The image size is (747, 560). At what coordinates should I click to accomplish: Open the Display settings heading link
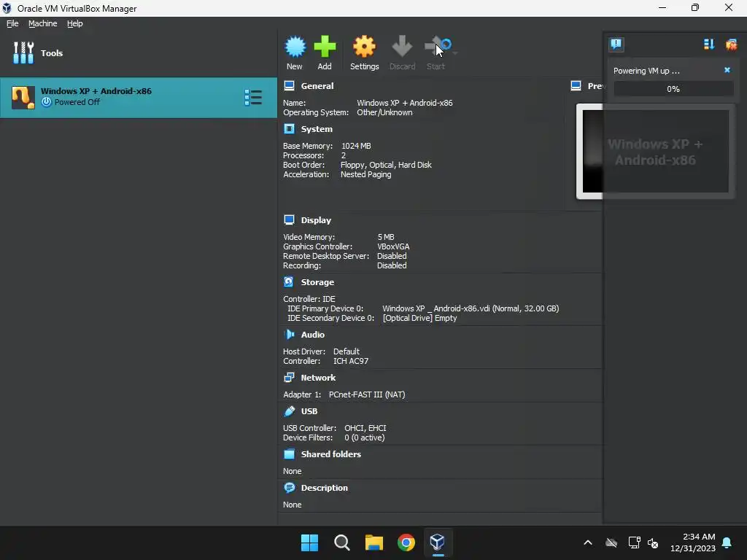point(316,220)
